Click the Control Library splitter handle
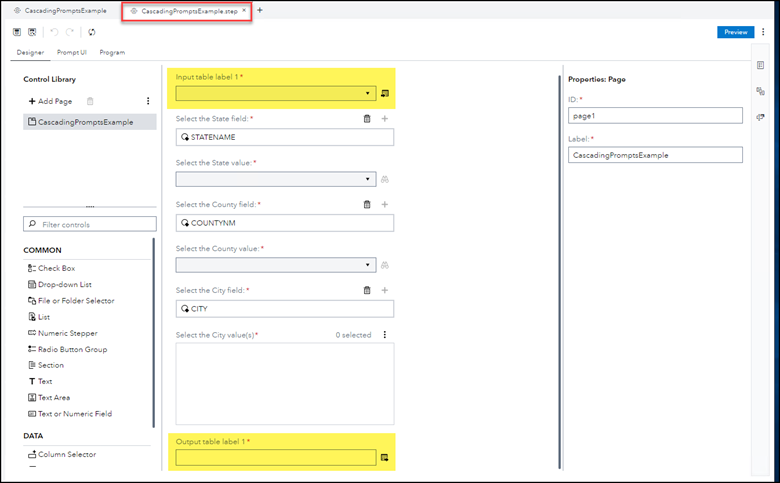Viewport: 780px width, 483px height. 90,206
